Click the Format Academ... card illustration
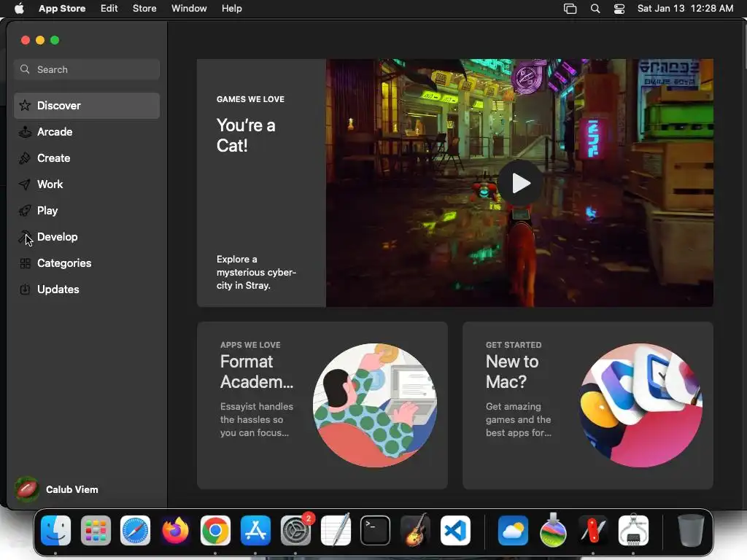This screenshot has width=747, height=560. pyautogui.click(x=374, y=405)
